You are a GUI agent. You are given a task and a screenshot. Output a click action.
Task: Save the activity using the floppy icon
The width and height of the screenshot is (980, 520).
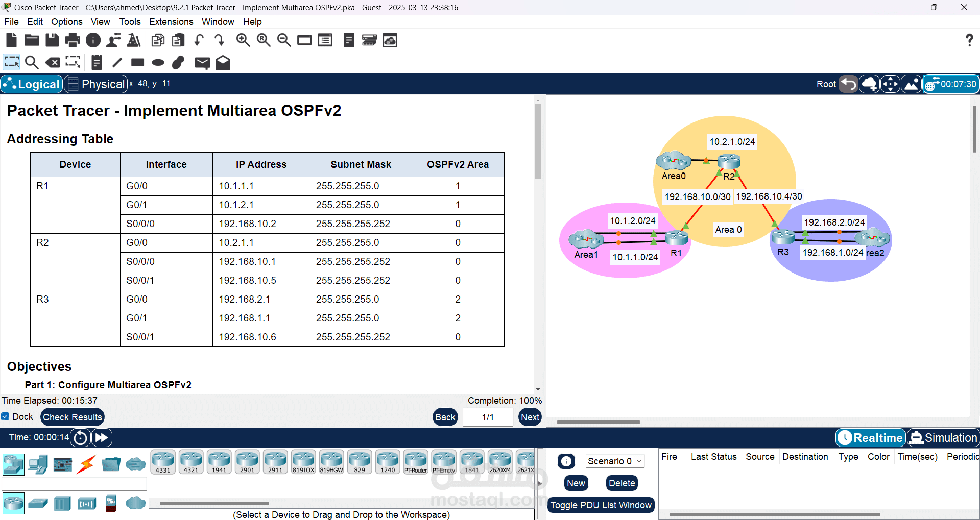(52, 40)
